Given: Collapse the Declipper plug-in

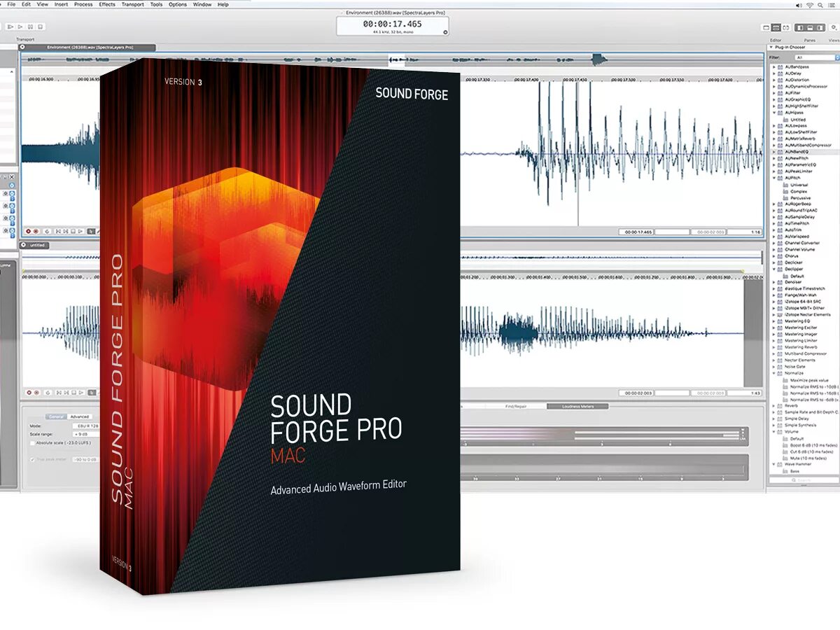Looking at the screenshot, I should 773,269.
